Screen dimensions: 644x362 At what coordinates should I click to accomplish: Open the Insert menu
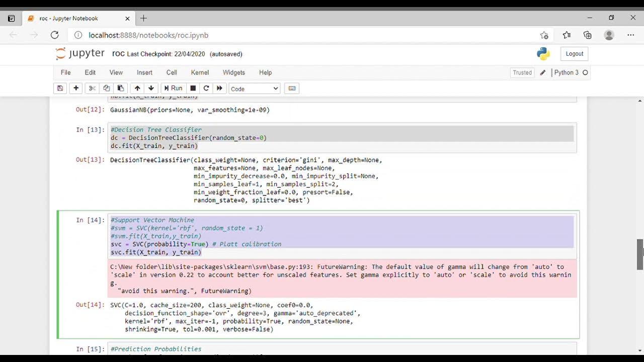(x=144, y=72)
